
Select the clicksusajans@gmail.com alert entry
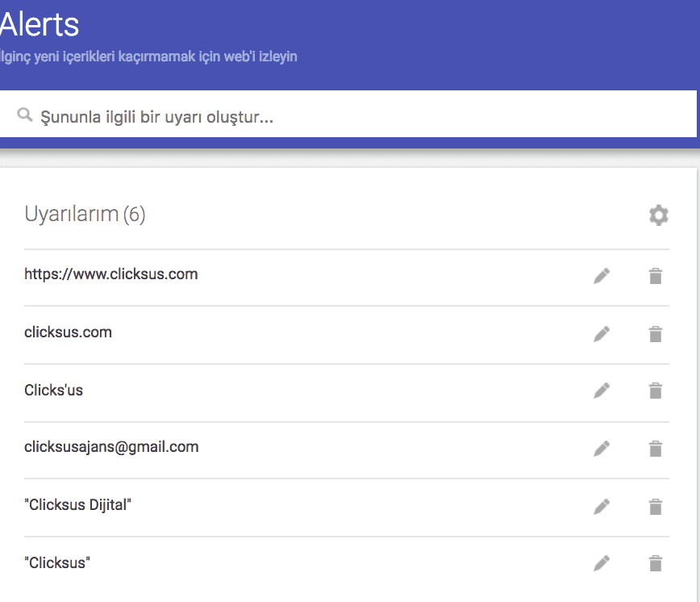(x=110, y=446)
